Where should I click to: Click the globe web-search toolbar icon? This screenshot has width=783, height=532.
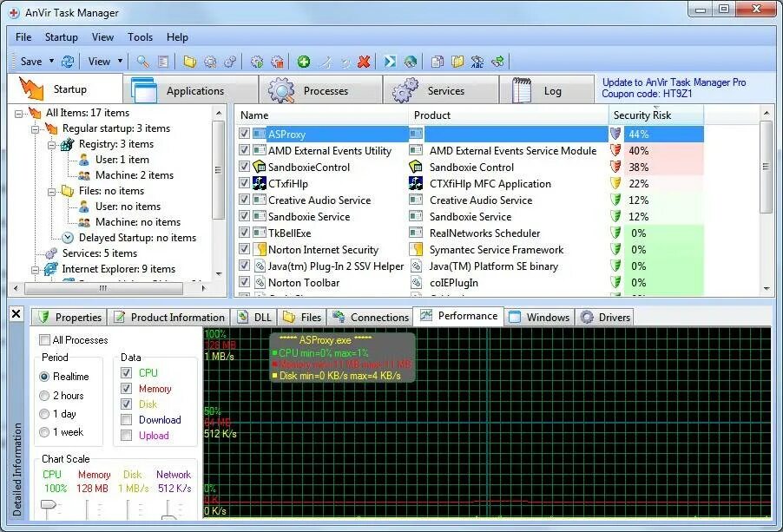tap(411, 62)
